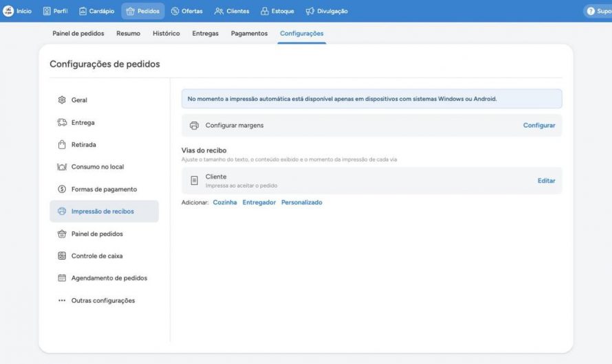Select Formas de pagamento in sidebar
Screen dimensions: 612x364
click(x=105, y=189)
